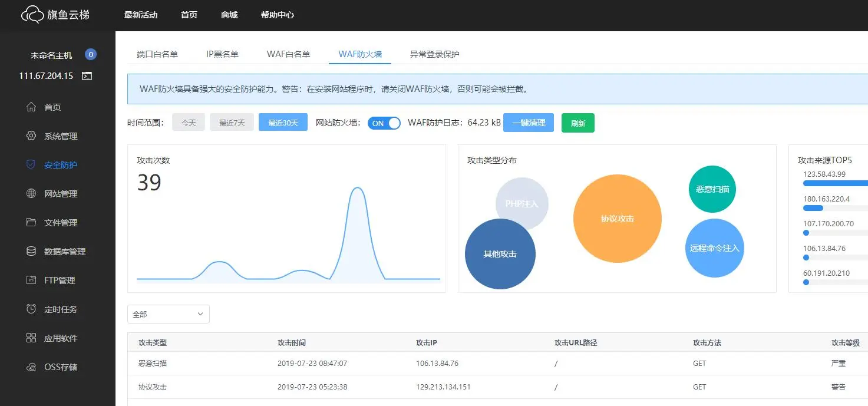Click the gear icon for 系统管理
868x406 pixels.
[x=31, y=136]
